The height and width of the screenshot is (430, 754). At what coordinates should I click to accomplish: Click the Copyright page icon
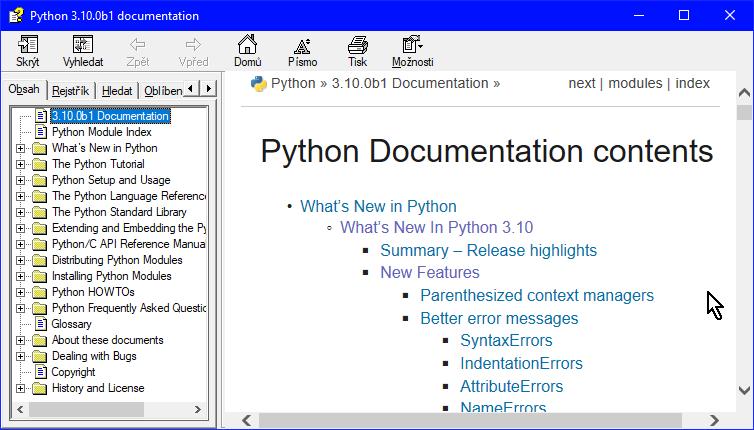coord(41,372)
